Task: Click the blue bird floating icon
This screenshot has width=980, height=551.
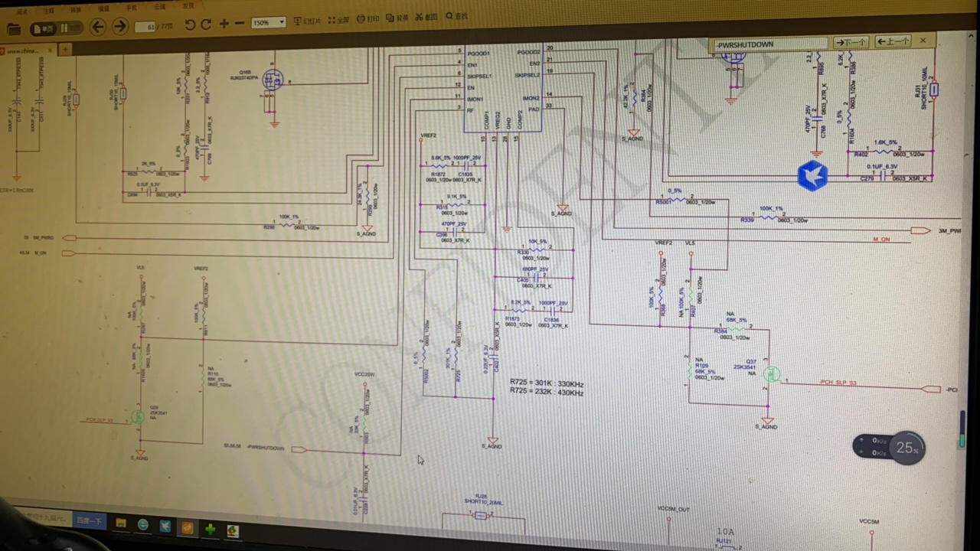Action: click(812, 176)
